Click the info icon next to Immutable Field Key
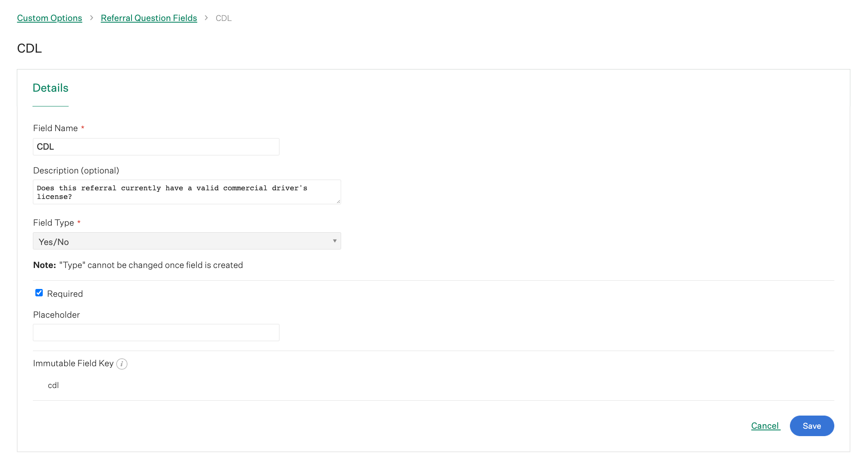 point(121,363)
